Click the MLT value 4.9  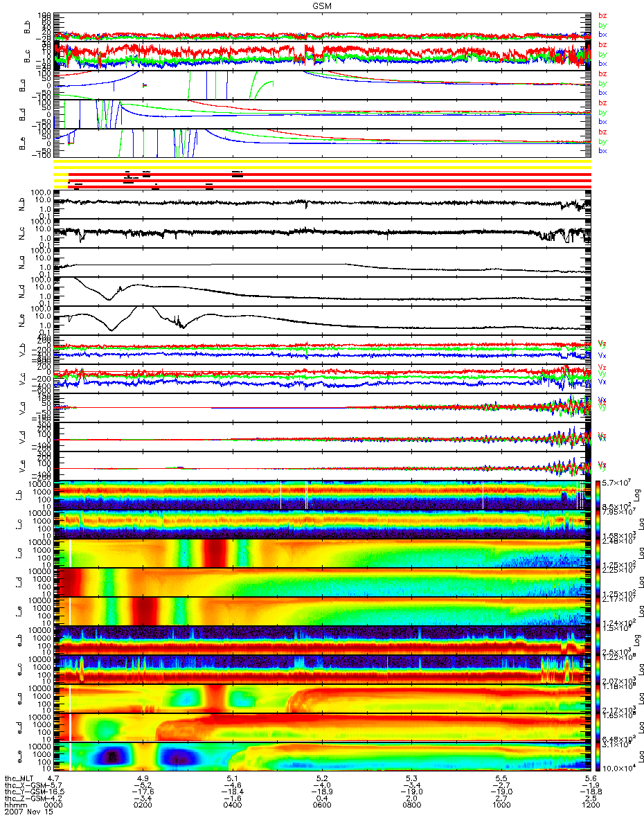143,778
